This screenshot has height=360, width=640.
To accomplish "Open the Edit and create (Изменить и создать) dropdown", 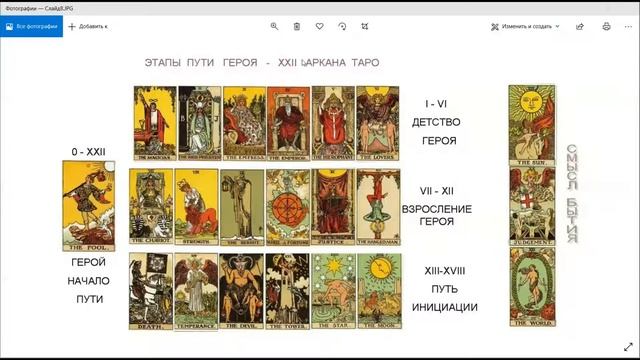I will click(525, 27).
